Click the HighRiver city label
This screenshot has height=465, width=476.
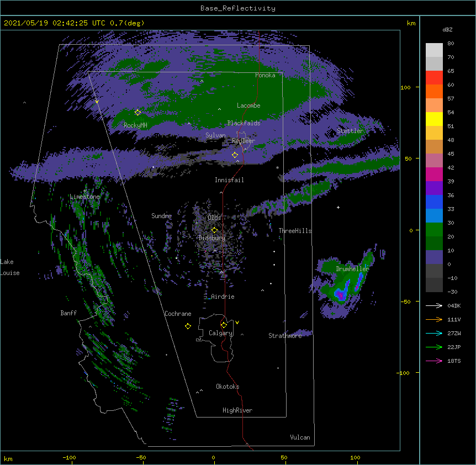[x=237, y=410]
